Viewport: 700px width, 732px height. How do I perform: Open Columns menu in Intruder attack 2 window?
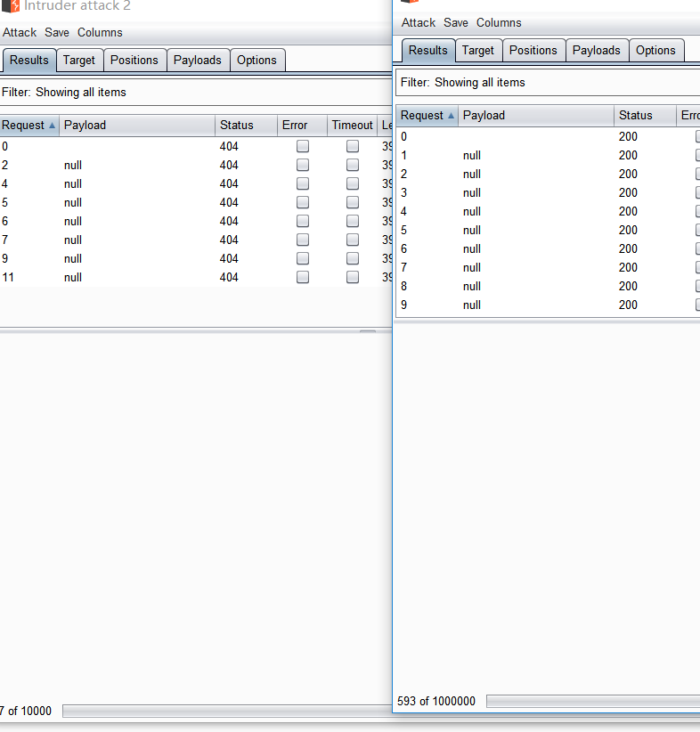pos(100,33)
